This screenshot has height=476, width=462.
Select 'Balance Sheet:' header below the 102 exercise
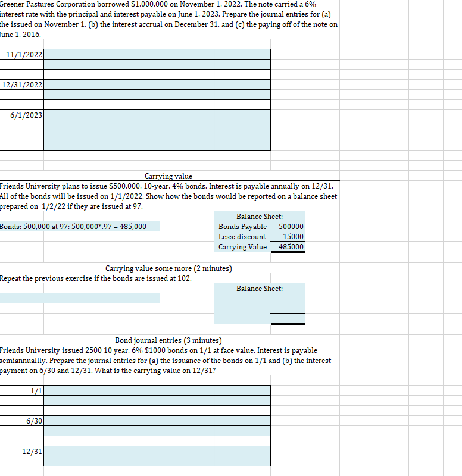260,289
